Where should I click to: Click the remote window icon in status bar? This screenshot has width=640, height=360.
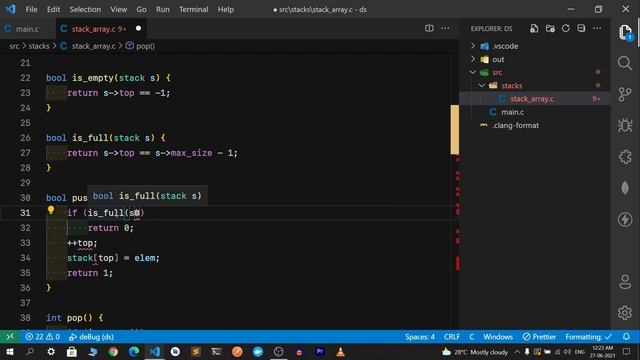pos(10,337)
